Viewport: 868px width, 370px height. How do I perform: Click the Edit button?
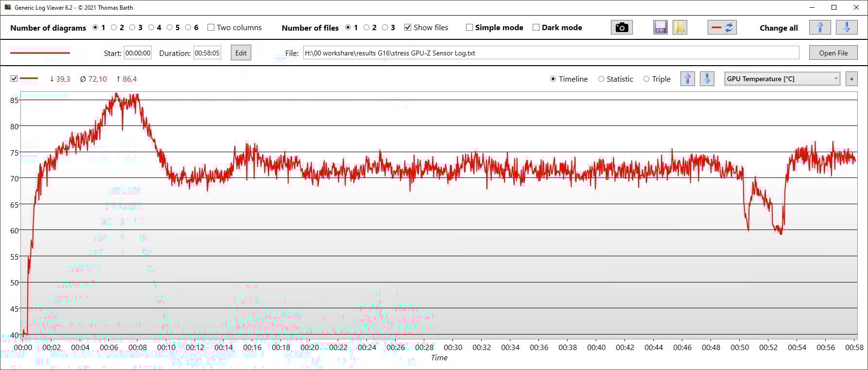tap(241, 53)
